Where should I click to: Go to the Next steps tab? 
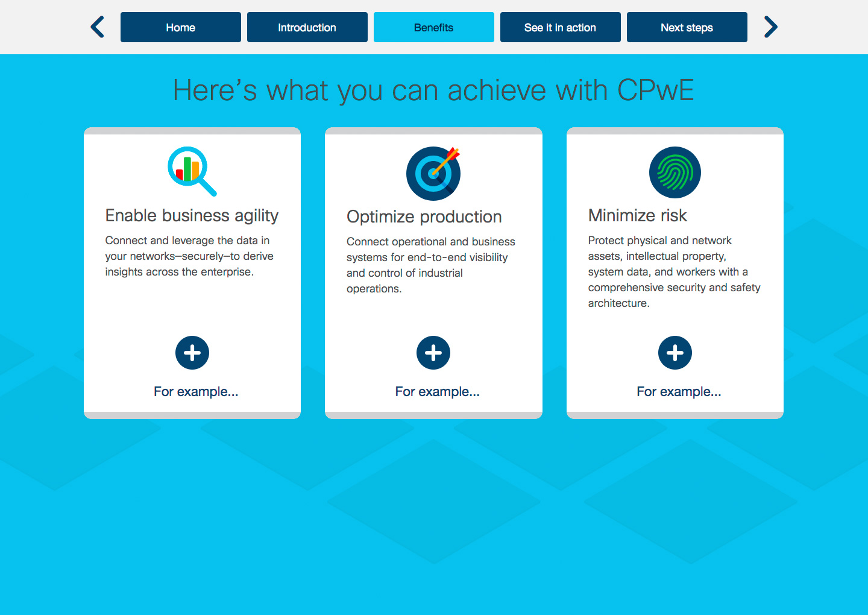[x=687, y=27]
